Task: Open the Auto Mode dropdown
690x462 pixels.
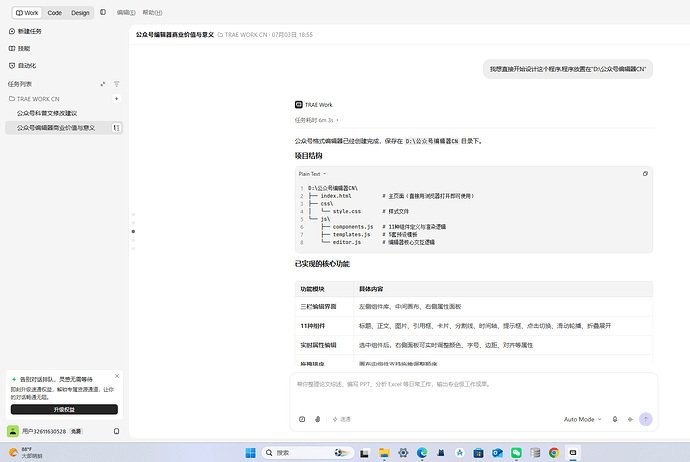Action: click(x=582, y=419)
